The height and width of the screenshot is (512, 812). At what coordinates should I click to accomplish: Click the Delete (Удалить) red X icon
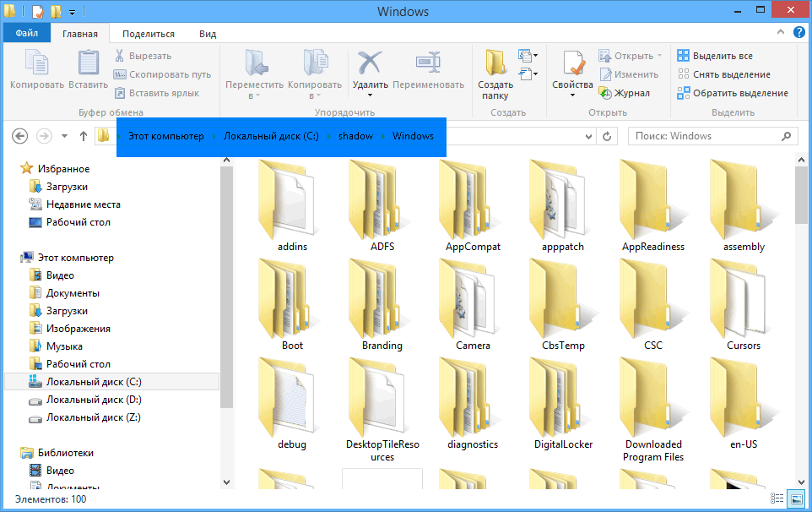369,64
